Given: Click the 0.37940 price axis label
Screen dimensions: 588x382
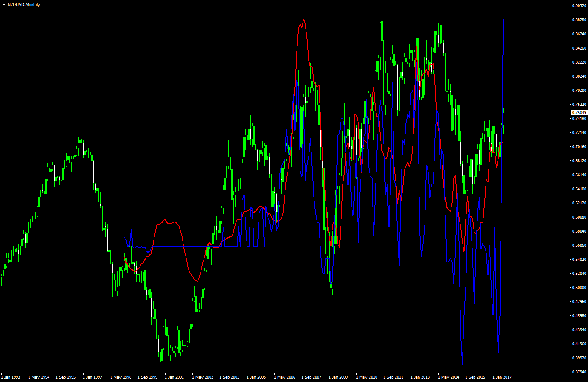Looking at the screenshot, I should point(579,372).
